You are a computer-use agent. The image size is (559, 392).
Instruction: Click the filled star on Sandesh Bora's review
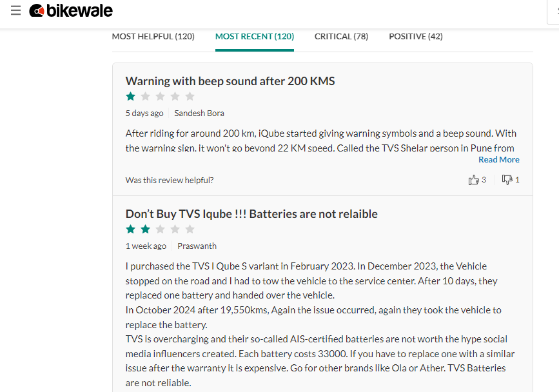(x=131, y=97)
